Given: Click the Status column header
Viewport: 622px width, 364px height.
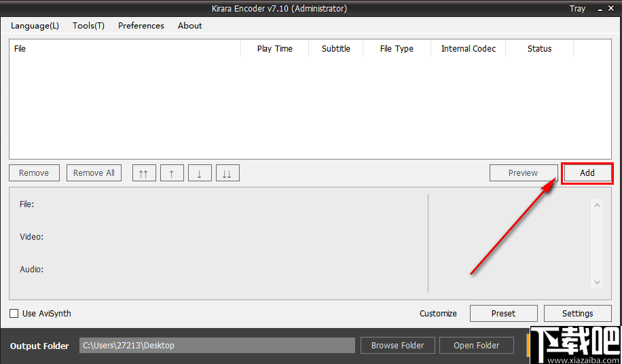Looking at the screenshot, I should (x=539, y=48).
